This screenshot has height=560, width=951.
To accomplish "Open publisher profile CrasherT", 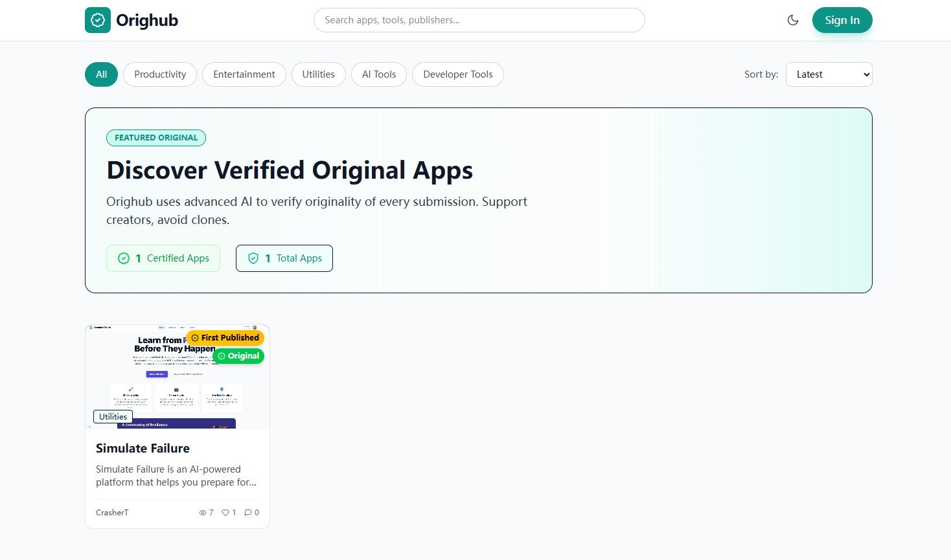I will pos(111,512).
